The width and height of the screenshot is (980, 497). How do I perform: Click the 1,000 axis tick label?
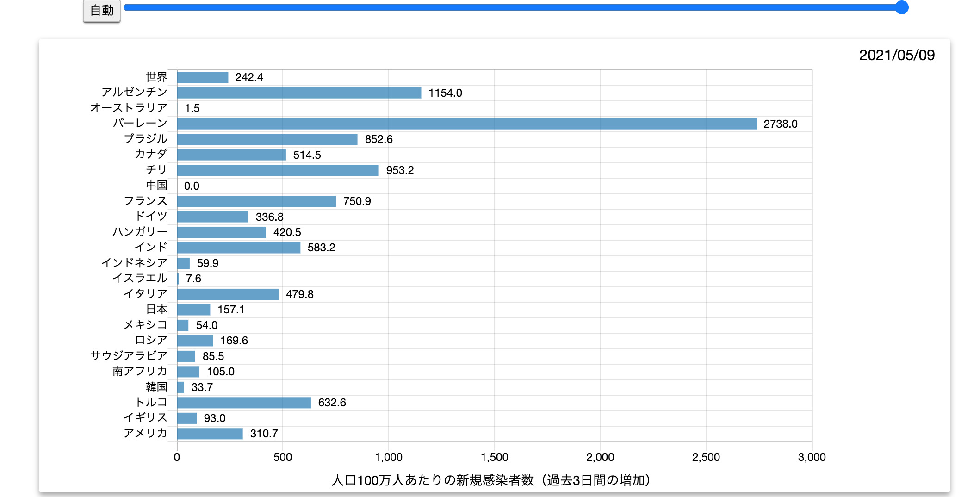pos(389,457)
